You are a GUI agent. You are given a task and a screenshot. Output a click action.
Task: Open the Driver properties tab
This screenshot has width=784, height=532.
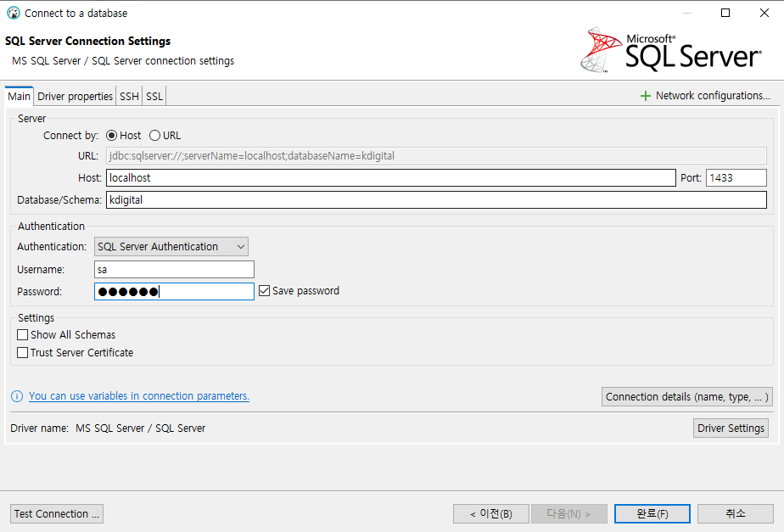75,96
